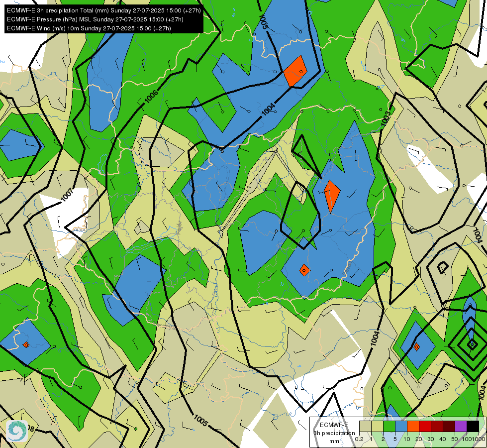This screenshot has height=448, width=487.
Task: Click the '30' legend scale value
Action: point(431,439)
